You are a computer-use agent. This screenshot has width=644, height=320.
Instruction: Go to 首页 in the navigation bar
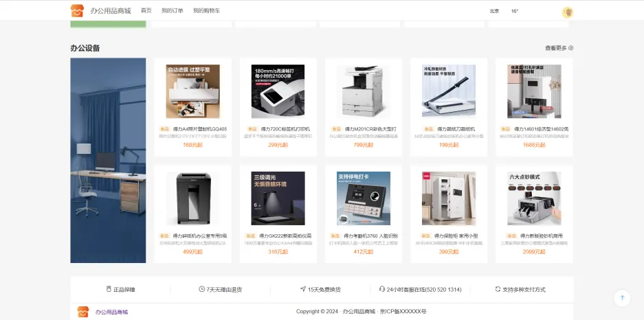146,11
